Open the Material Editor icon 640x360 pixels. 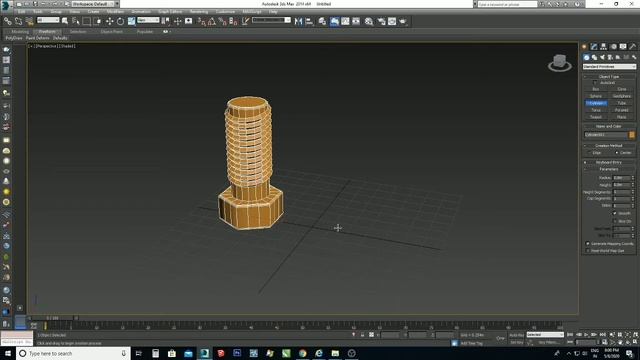369,21
